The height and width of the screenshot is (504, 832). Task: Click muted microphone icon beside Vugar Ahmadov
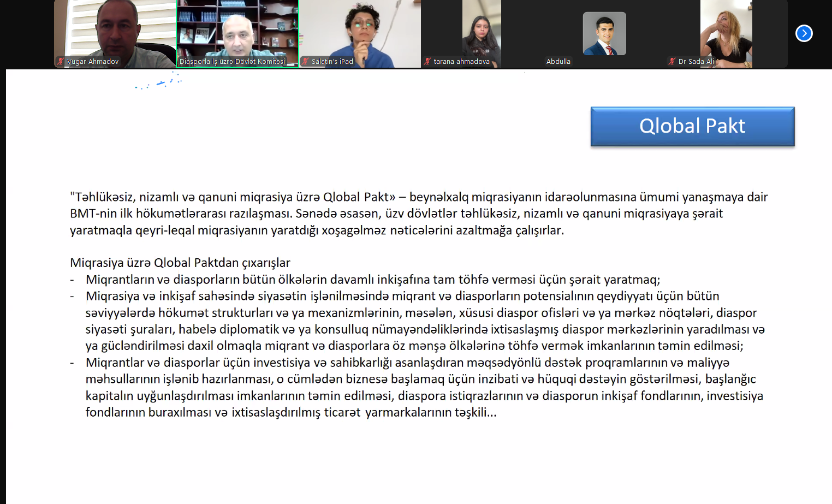[x=61, y=62]
